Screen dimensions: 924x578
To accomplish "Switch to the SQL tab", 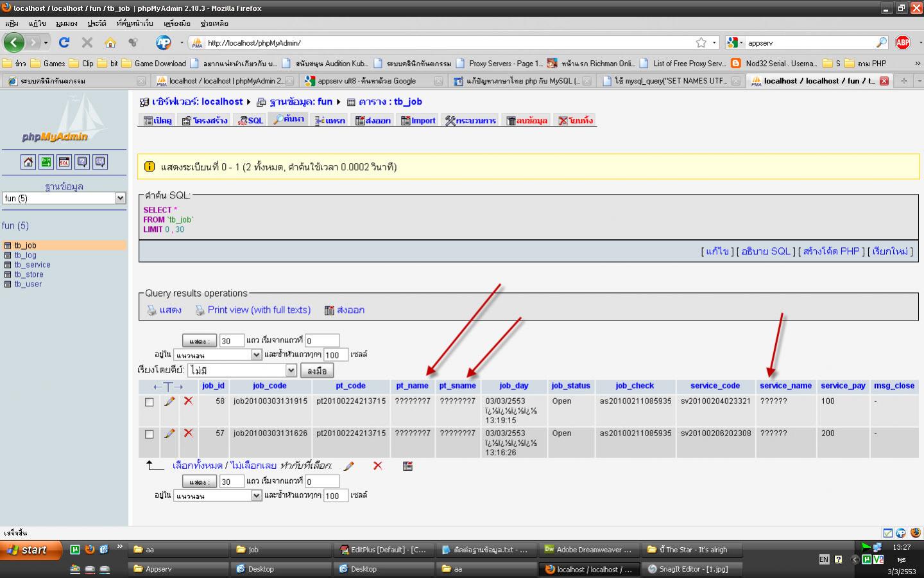I will point(250,121).
